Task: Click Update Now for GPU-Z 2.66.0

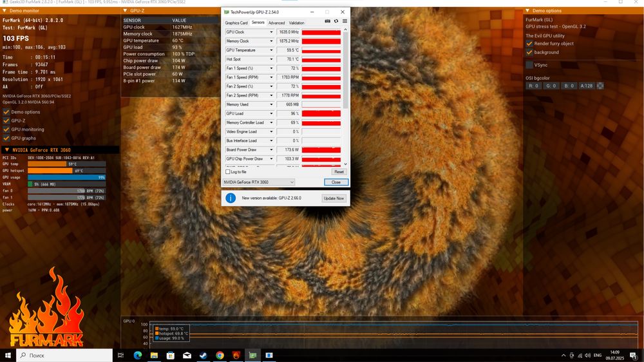Action: tap(334, 198)
